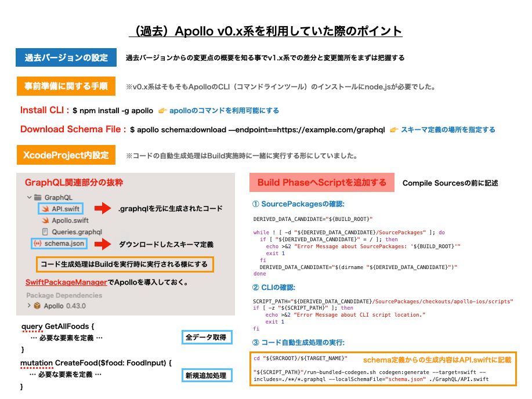Click the run-bundled-codegen.sh command line
The height and width of the screenshot is (399, 532).
(371, 376)
